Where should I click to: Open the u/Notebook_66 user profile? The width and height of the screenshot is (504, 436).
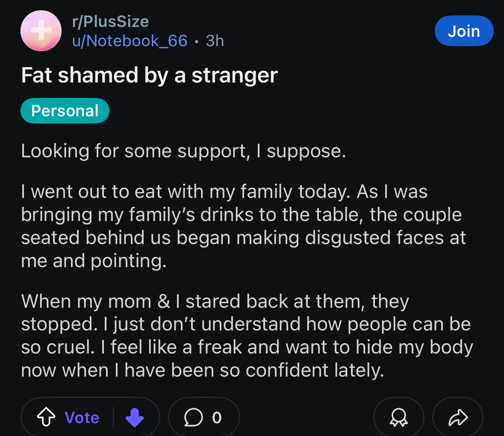130,41
